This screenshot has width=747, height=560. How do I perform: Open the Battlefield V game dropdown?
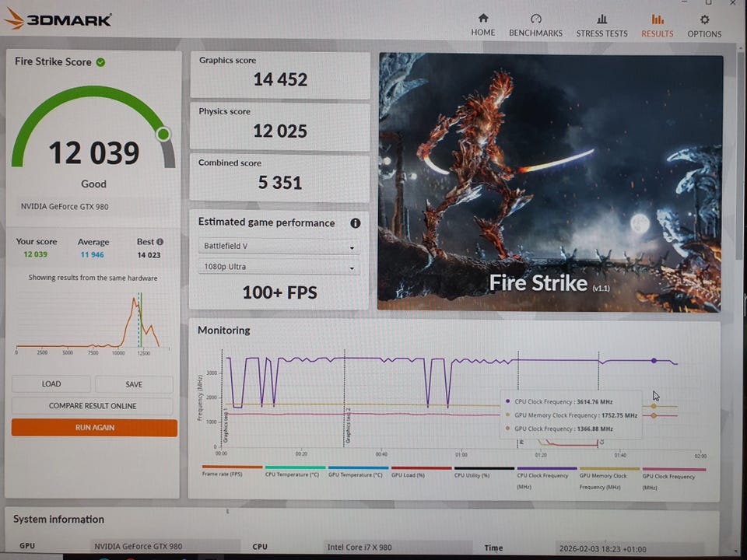[x=279, y=247]
